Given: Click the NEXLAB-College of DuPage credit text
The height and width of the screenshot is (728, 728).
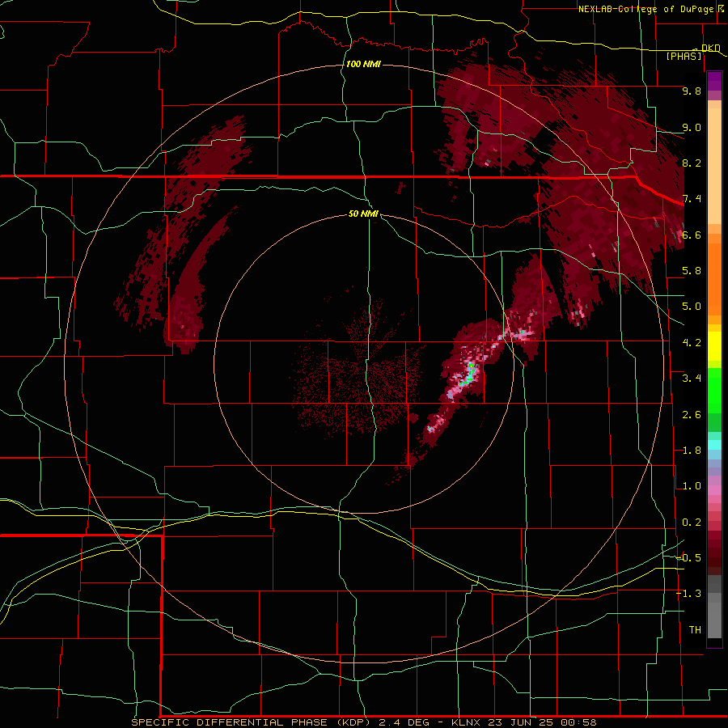Looking at the screenshot, I should (x=646, y=9).
